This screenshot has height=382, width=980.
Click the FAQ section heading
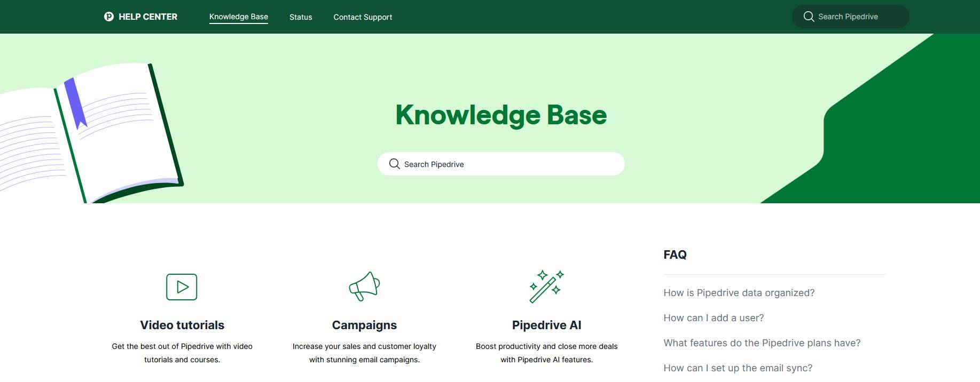pos(675,254)
